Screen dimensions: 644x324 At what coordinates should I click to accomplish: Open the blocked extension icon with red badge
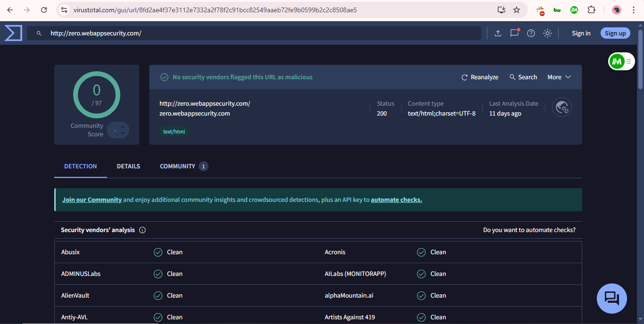(x=541, y=10)
